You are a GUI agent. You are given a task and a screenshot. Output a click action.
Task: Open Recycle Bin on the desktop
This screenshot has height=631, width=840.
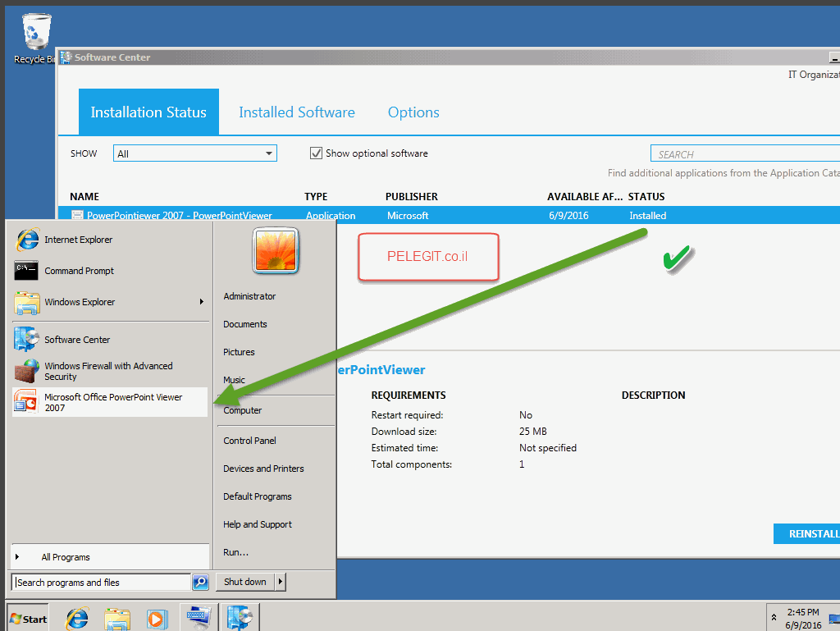point(35,39)
